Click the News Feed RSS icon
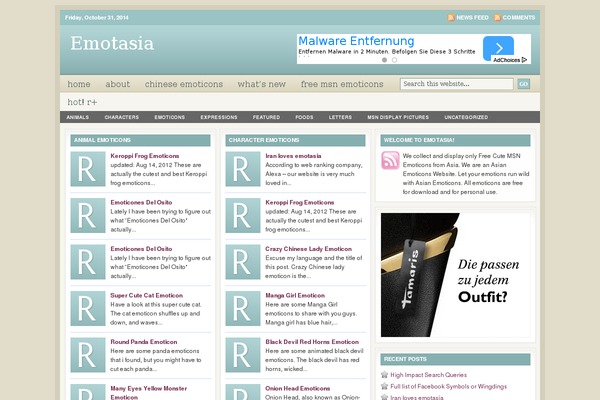Image resolution: width=600 pixels, height=400 pixels. click(x=451, y=18)
